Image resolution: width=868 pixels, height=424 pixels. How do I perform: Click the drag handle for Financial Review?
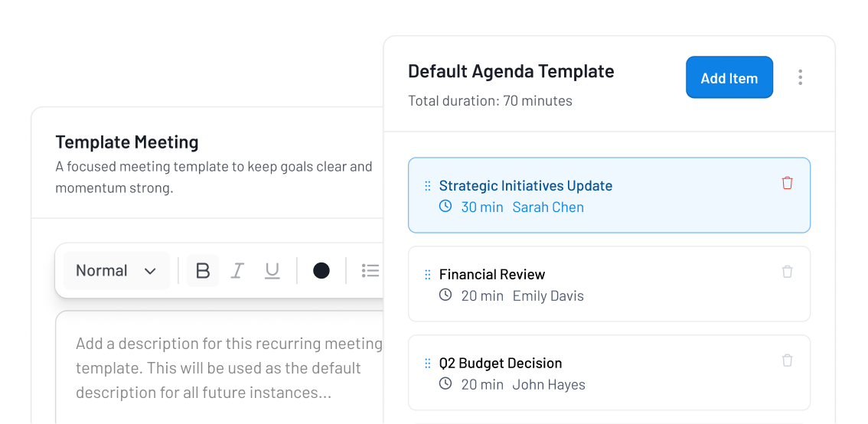pyautogui.click(x=428, y=275)
